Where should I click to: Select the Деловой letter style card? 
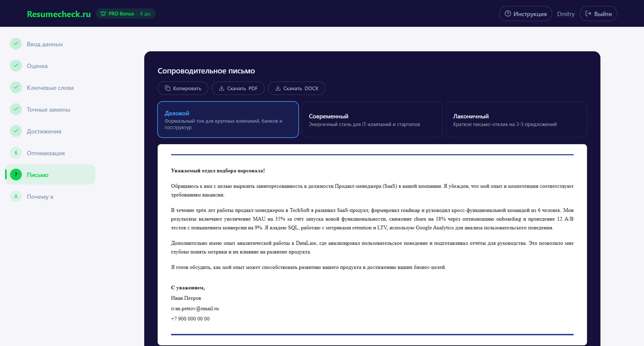(x=228, y=119)
